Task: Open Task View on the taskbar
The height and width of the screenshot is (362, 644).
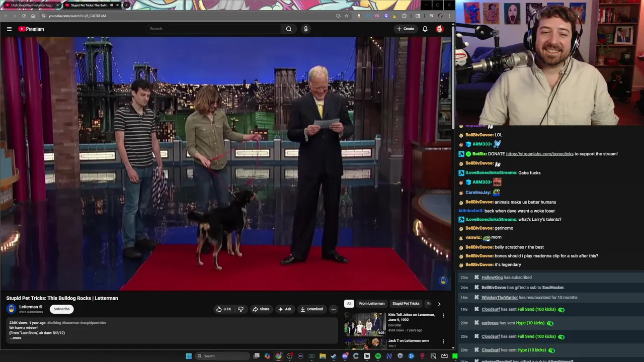Action: pos(256,356)
